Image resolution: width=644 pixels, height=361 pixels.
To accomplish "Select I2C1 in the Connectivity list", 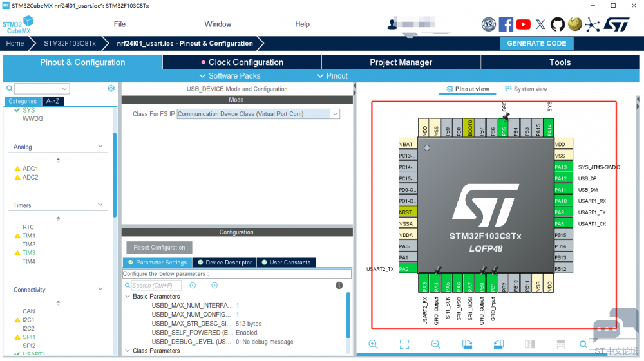I will (28, 320).
